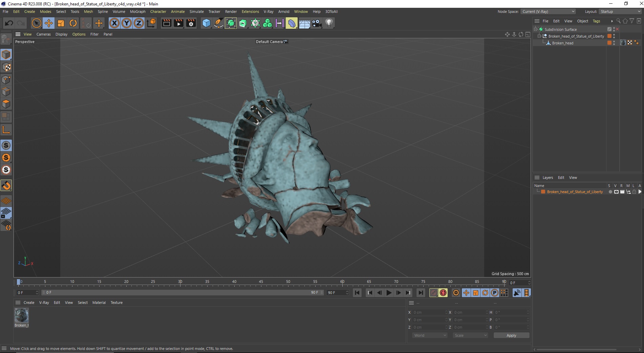Screen dimensions: 644x353
Task: Click the Floor environment icon
Action: pos(304,23)
